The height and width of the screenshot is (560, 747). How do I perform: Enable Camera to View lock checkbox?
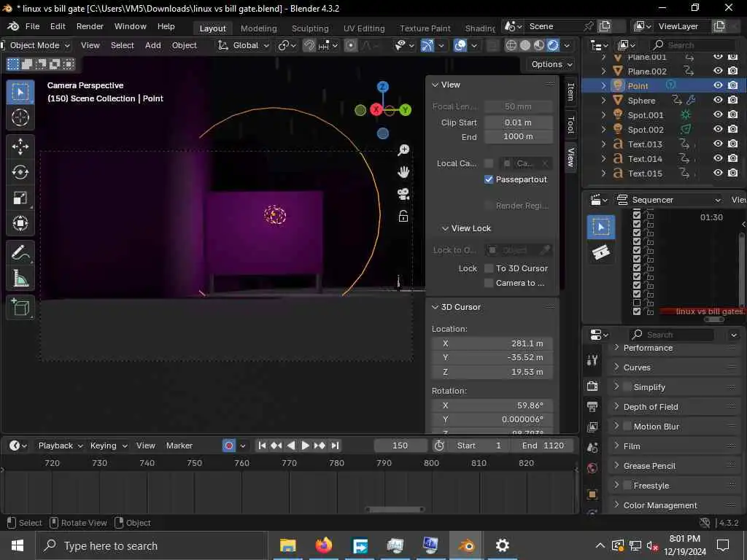click(x=488, y=283)
